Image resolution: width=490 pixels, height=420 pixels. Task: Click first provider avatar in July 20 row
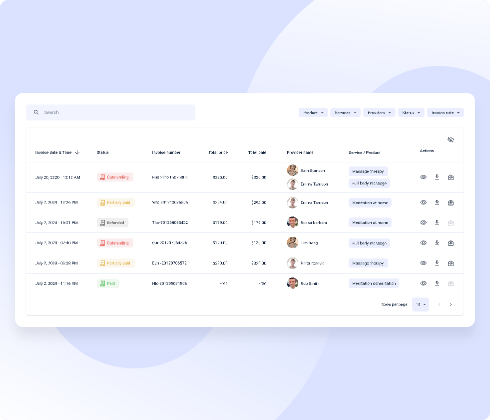292,170
